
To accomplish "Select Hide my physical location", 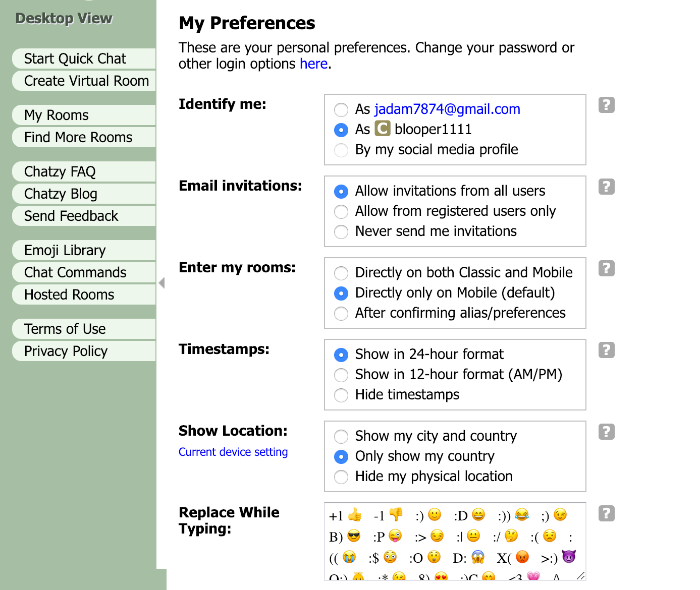I will (x=341, y=477).
